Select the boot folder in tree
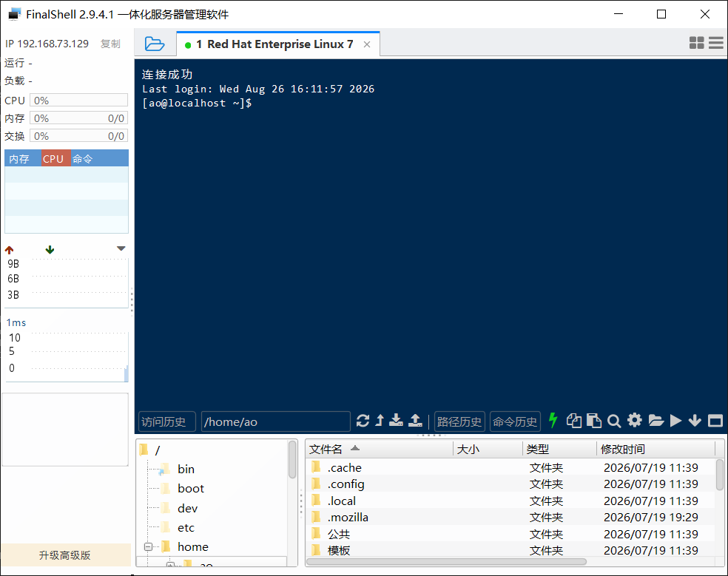The width and height of the screenshot is (728, 576). click(x=182, y=489)
